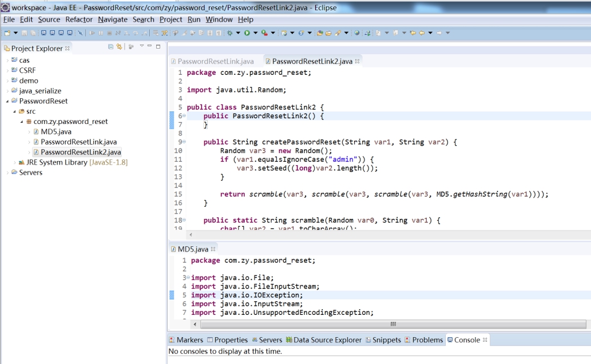Click left arrow of MD5 editor scrollbar
The image size is (591, 364).
(195, 324)
